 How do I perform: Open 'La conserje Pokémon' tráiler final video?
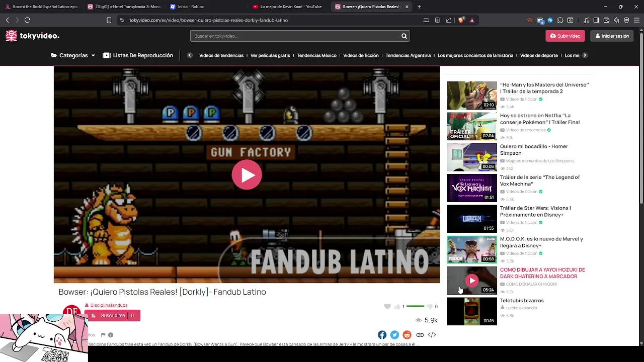[540, 119]
